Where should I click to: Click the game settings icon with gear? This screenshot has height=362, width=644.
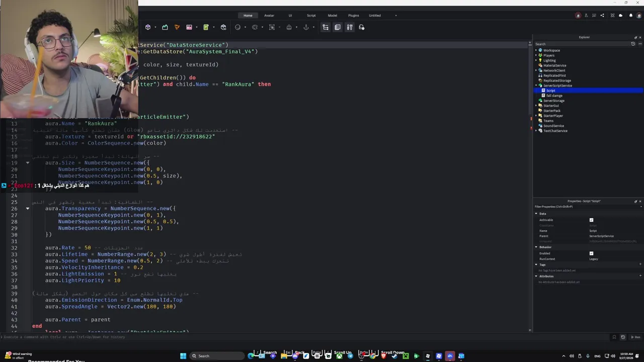click(361, 27)
